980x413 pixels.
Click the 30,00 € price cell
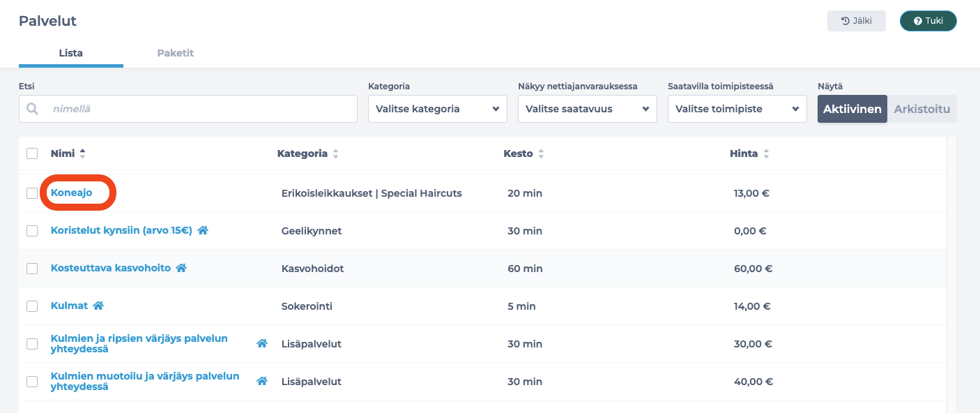coord(753,344)
